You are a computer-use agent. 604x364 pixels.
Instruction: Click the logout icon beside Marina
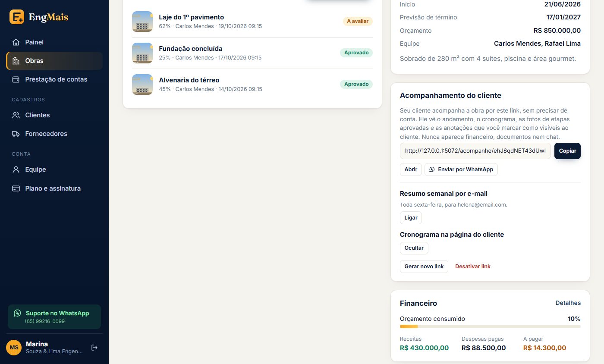(x=94, y=348)
